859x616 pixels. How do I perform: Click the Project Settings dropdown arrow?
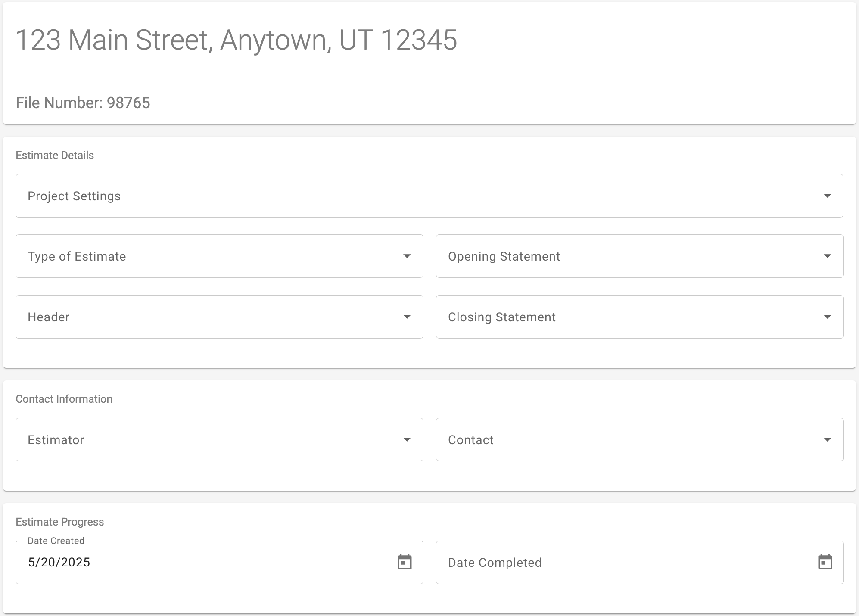pyautogui.click(x=827, y=196)
